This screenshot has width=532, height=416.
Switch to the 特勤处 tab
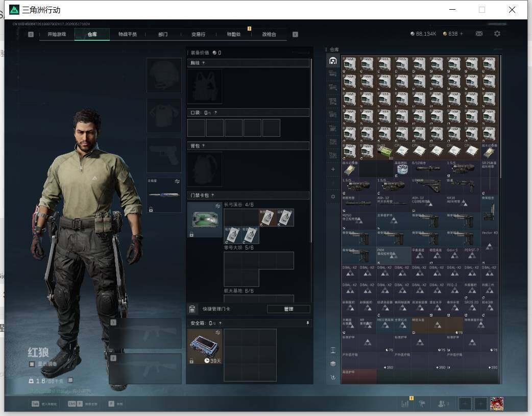click(233, 34)
